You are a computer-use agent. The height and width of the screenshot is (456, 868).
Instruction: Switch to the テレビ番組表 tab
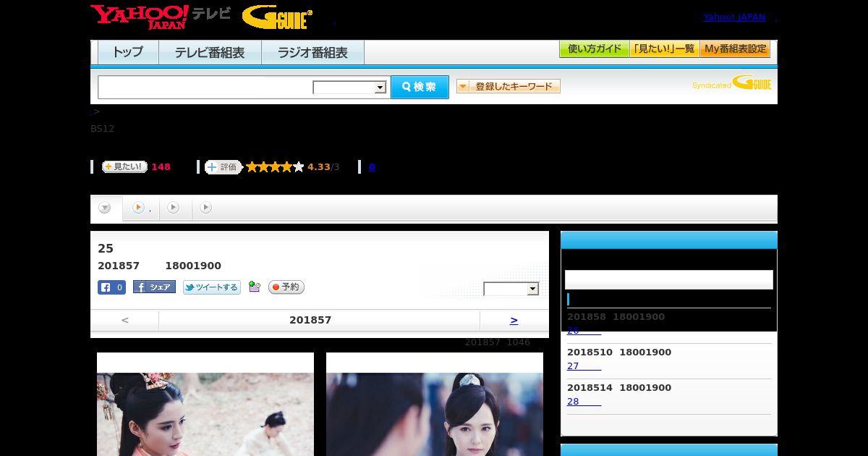tap(210, 53)
